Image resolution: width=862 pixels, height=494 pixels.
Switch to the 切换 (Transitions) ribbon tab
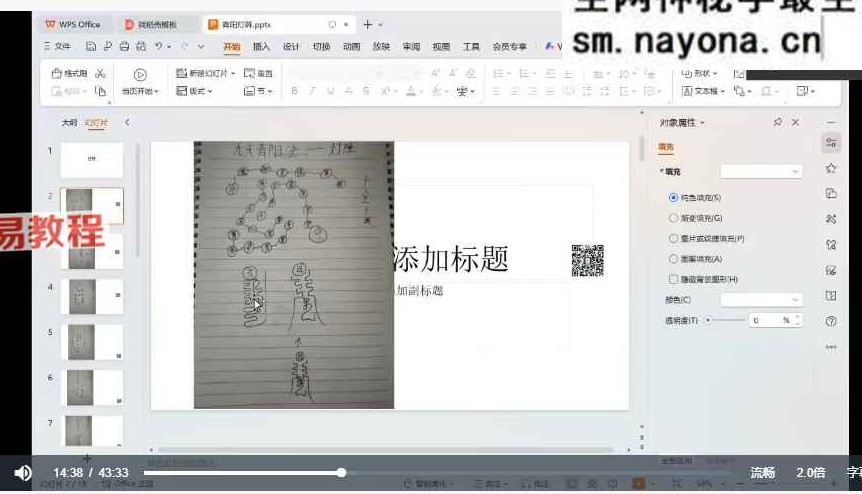pos(321,47)
